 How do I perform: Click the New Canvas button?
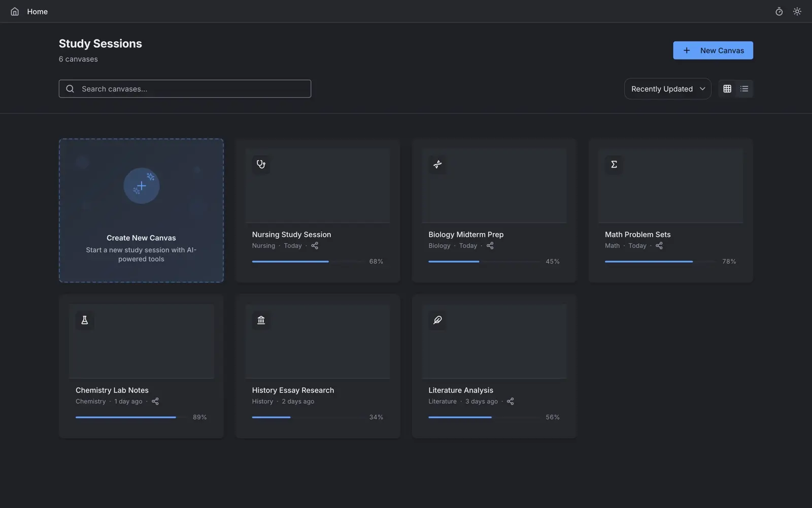[x=713, y=50]
